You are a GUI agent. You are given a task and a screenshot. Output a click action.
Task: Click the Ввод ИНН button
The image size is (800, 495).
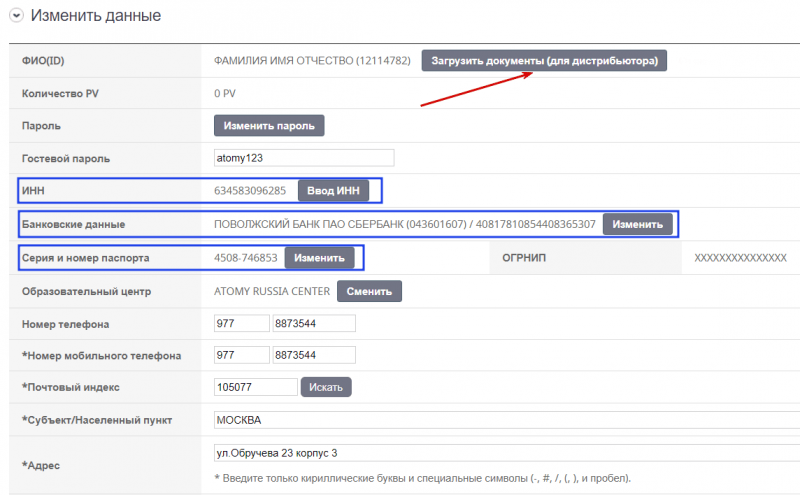(333, 190)
